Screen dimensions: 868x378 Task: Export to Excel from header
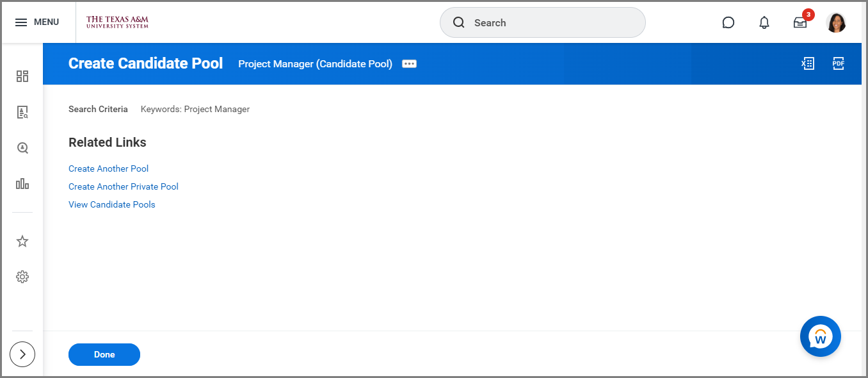(x=808, y=63)
